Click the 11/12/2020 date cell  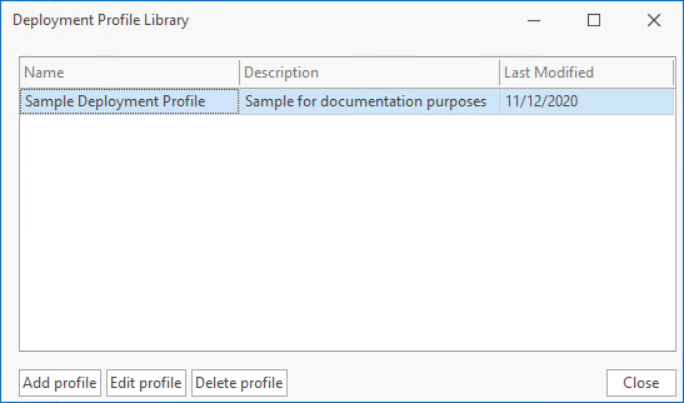click(541, 101)
